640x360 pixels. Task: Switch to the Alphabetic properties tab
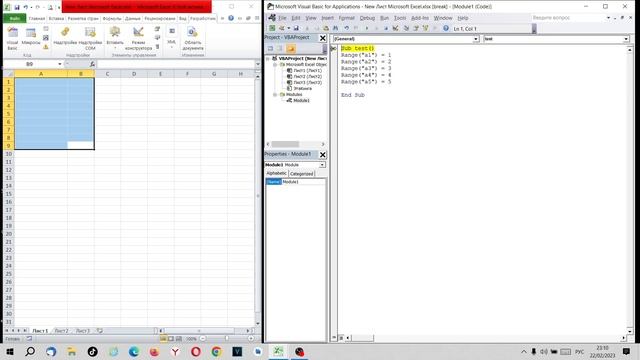point(277,173)
